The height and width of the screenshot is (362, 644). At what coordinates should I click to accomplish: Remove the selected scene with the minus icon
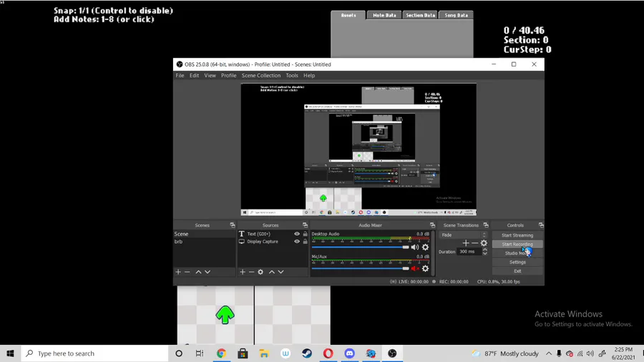(x=187, y=272)
